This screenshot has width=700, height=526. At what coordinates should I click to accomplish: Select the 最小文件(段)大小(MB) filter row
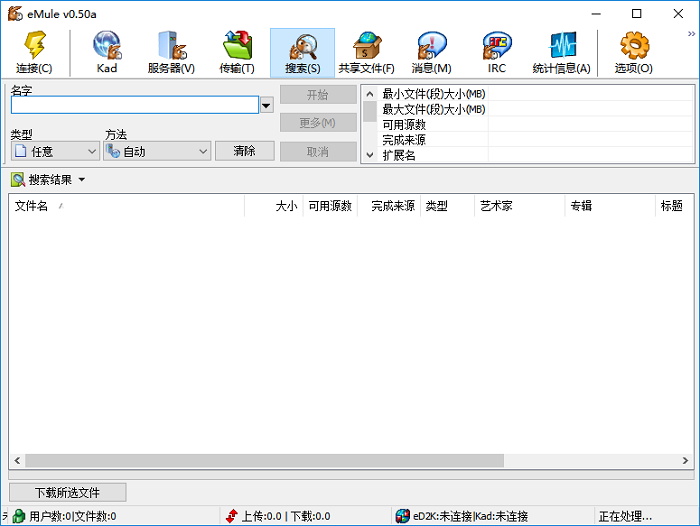537,94
